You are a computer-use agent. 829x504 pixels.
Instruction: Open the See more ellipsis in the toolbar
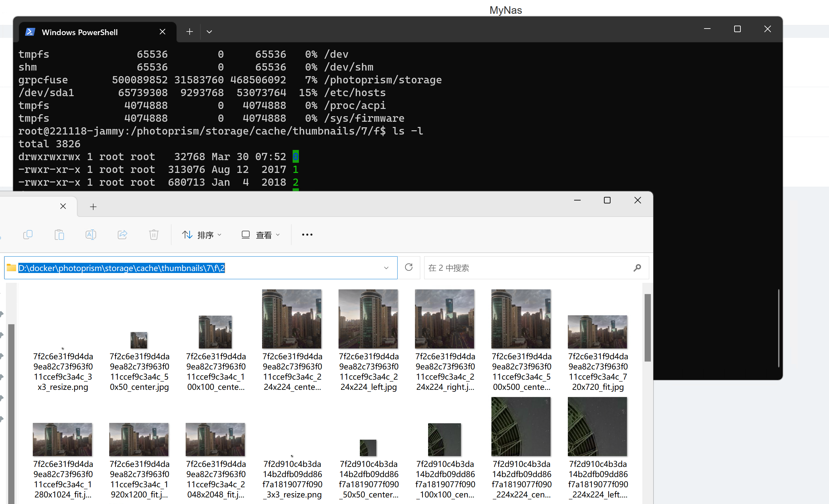coord(306,235)
